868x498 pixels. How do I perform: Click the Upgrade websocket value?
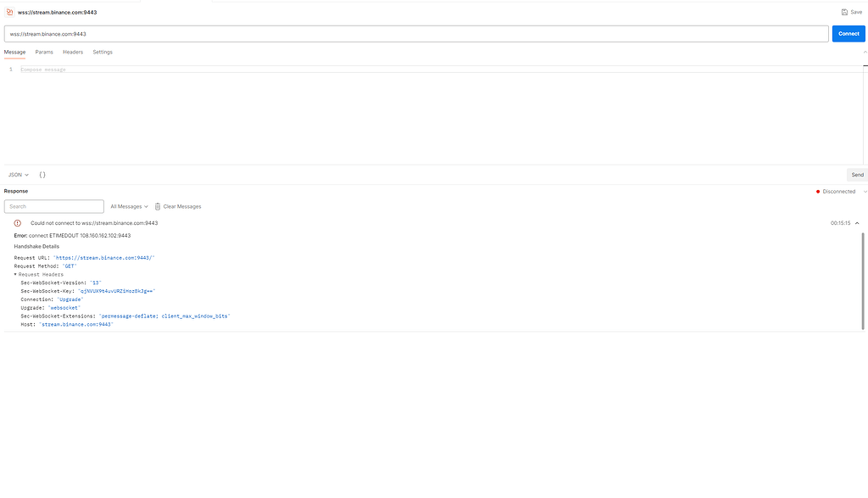coord(64,308)
